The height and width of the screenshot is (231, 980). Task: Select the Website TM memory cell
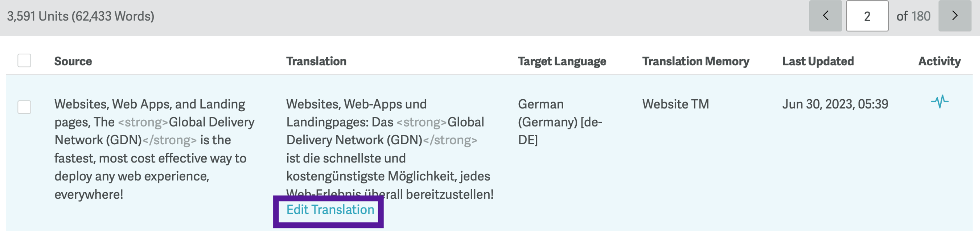(x=676, y=104)
